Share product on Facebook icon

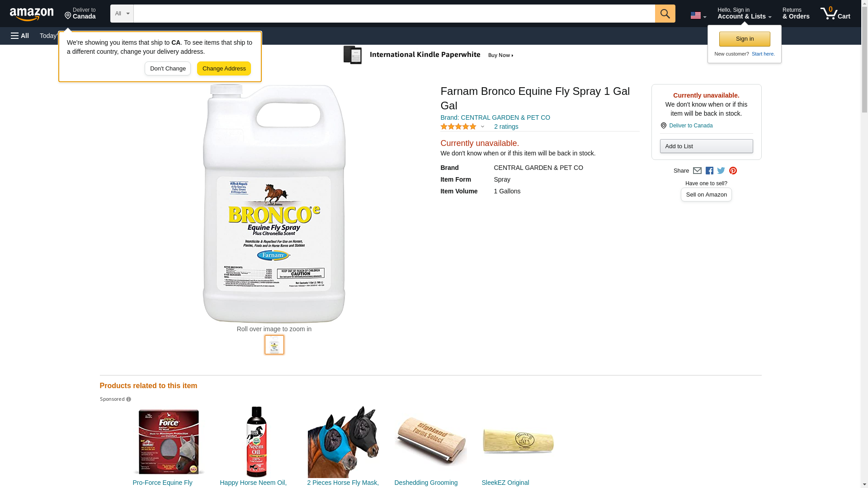point(709,171)
